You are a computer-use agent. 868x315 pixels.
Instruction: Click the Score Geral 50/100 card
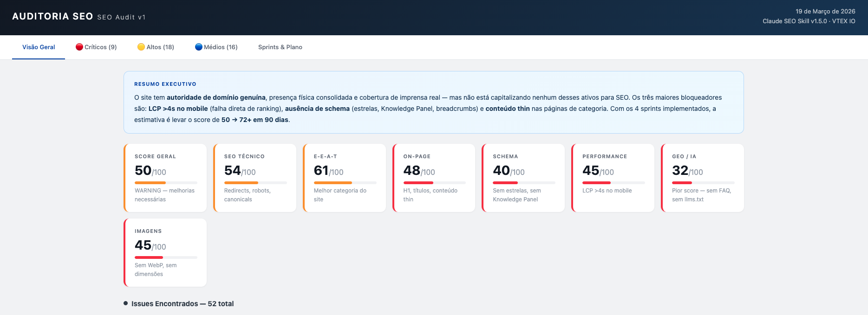165,178
